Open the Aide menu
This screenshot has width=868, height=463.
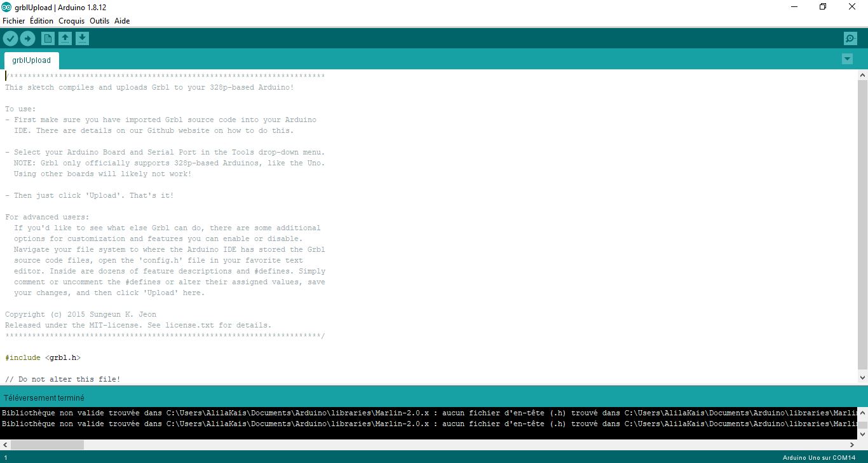click(x=122, y=21)
